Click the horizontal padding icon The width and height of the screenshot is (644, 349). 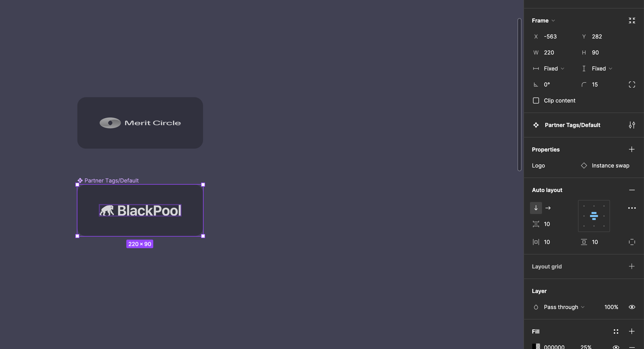(536, 242)
